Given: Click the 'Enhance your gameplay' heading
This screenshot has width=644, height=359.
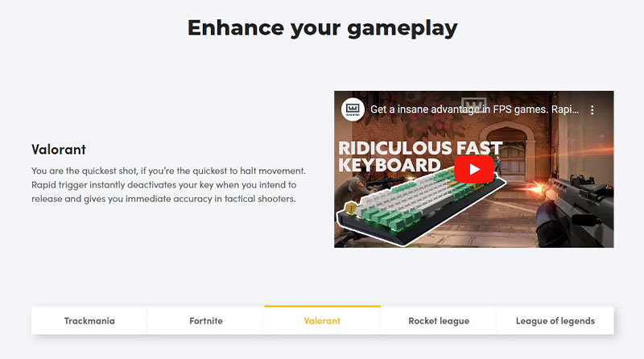Looking at the screenshot, I should 322,27.
